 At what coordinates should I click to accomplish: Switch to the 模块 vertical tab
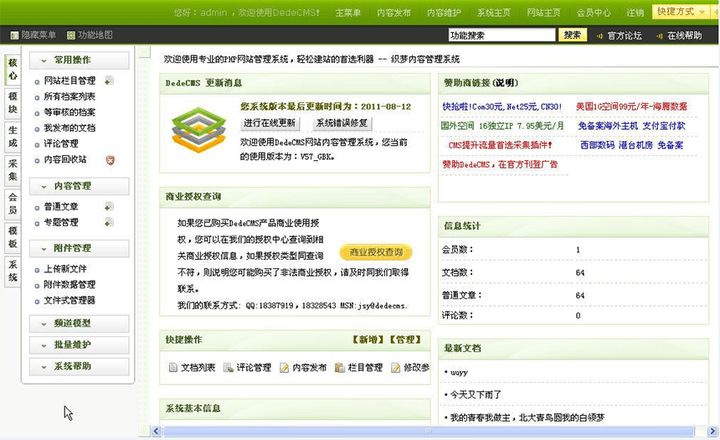pos(12,102)
